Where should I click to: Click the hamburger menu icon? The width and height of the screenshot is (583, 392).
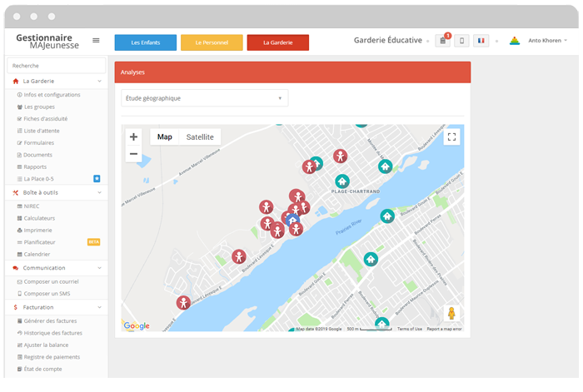96,40
